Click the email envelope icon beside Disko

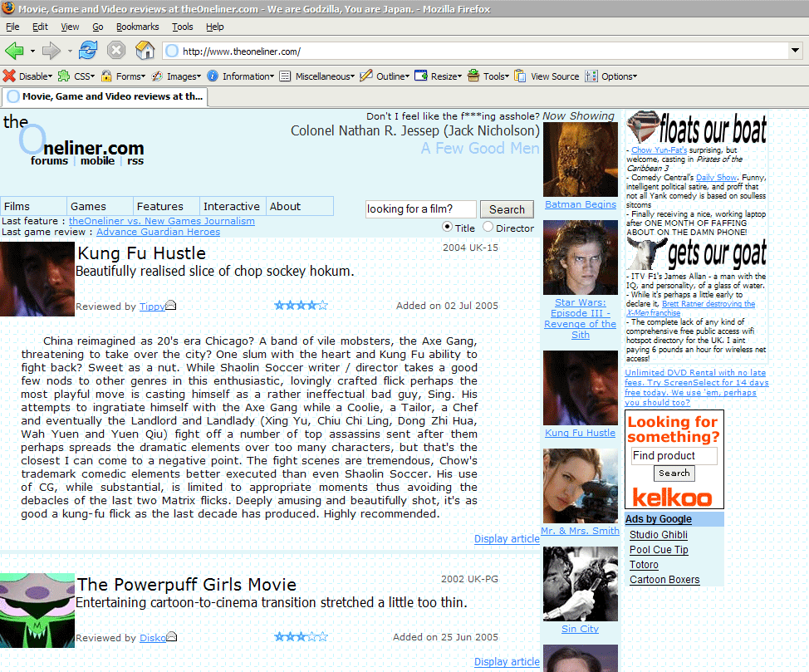pyautogui.click(x=172, y=637)
